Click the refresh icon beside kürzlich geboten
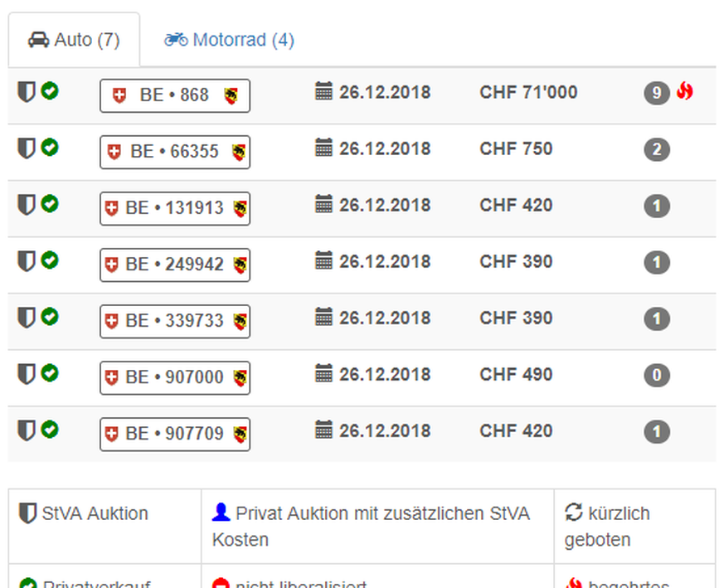Image resolution: width=724 pixels, height=588 pixels. pos(574,513)
